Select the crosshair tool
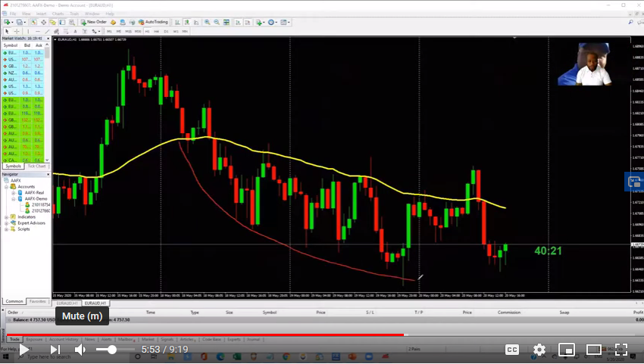This screenshot has height=364, width=644. point(17,31)
